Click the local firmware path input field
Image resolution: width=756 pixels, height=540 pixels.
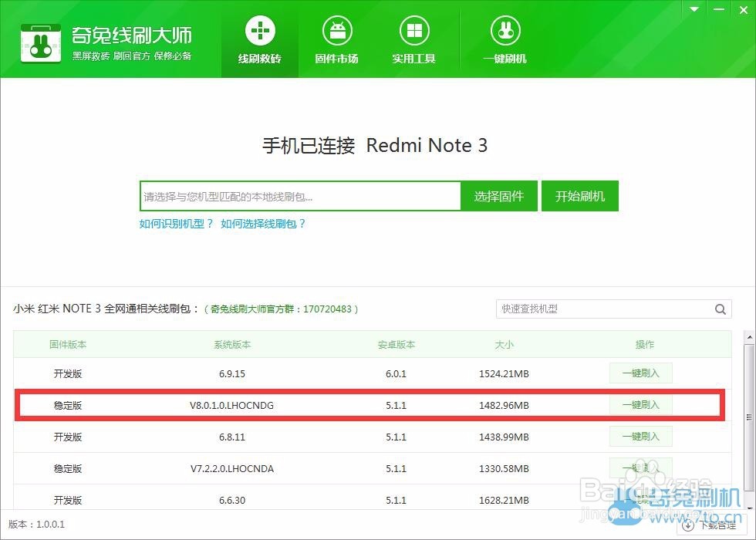tap(300, 196)
